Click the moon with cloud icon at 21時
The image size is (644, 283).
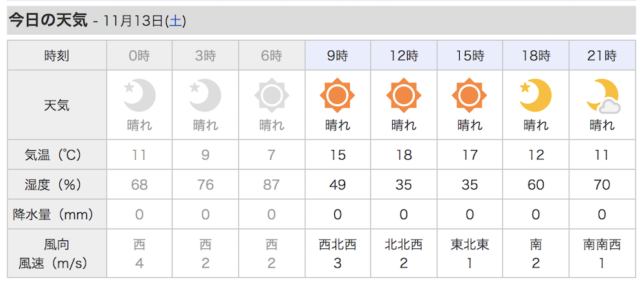tap(603, 96)
